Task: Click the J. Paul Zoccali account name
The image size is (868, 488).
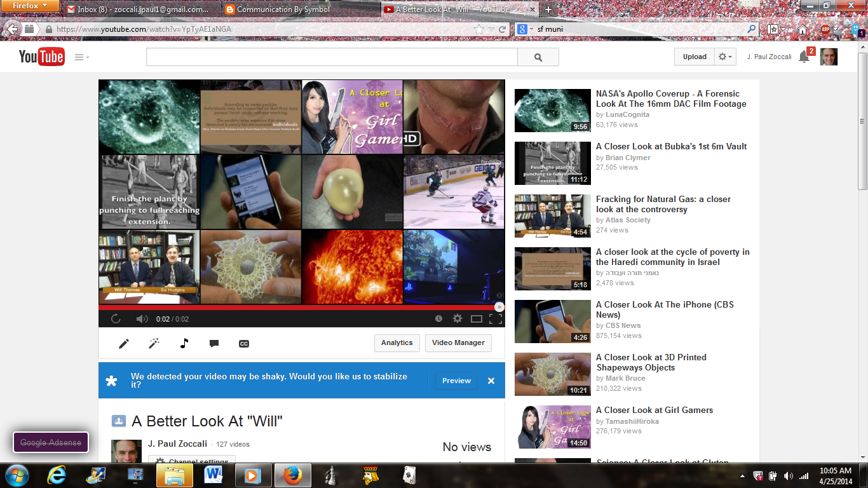Action: pos(769,57)
